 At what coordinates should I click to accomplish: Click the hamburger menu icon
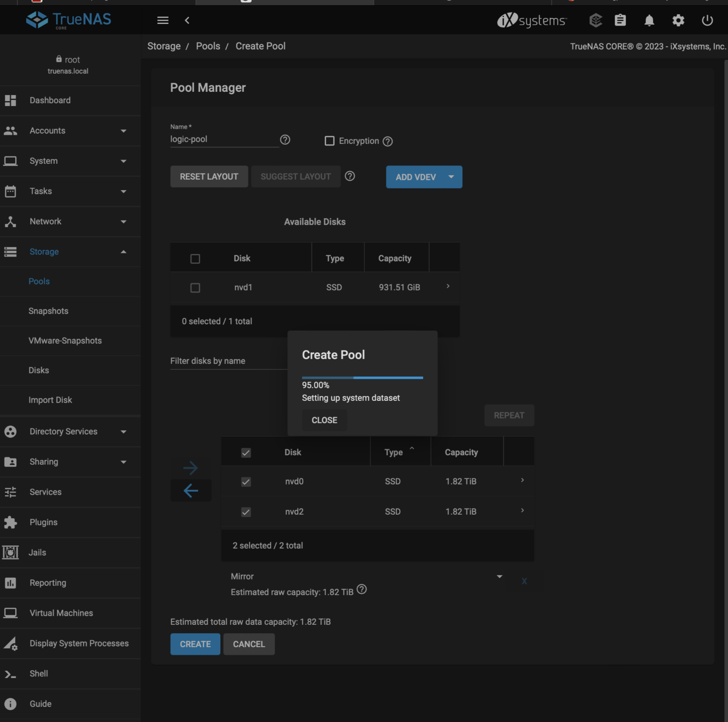[162, 20]
